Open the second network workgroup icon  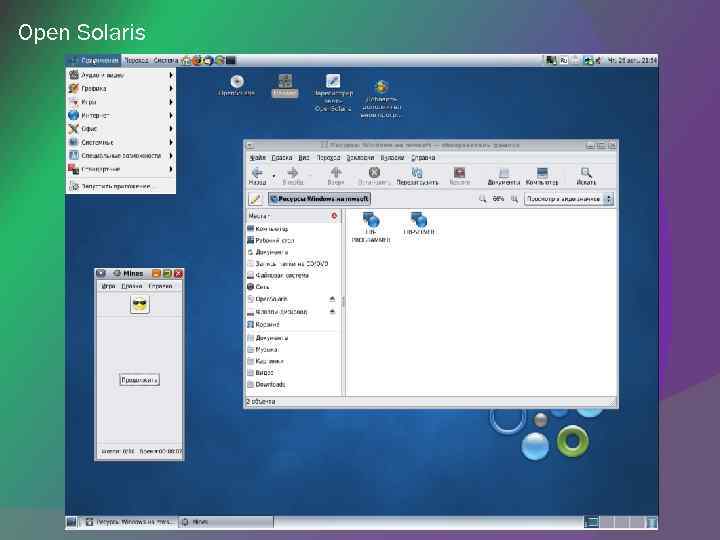click(x=419, y=223)
